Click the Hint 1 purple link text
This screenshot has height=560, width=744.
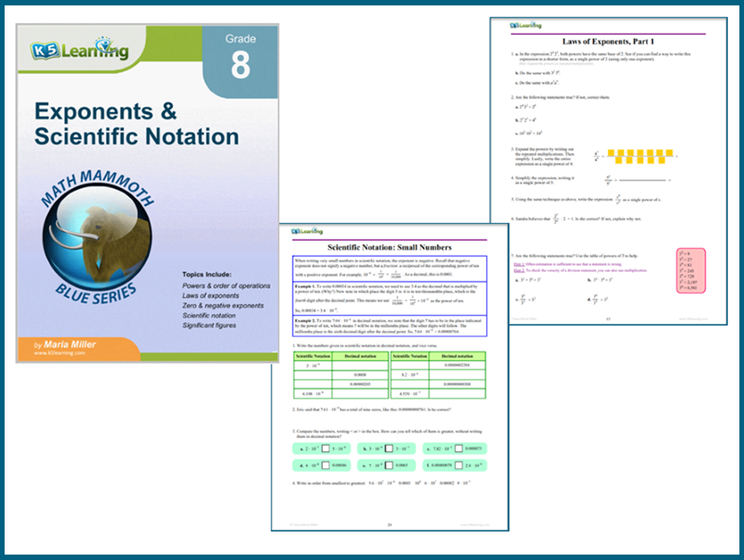pos(519,265)
